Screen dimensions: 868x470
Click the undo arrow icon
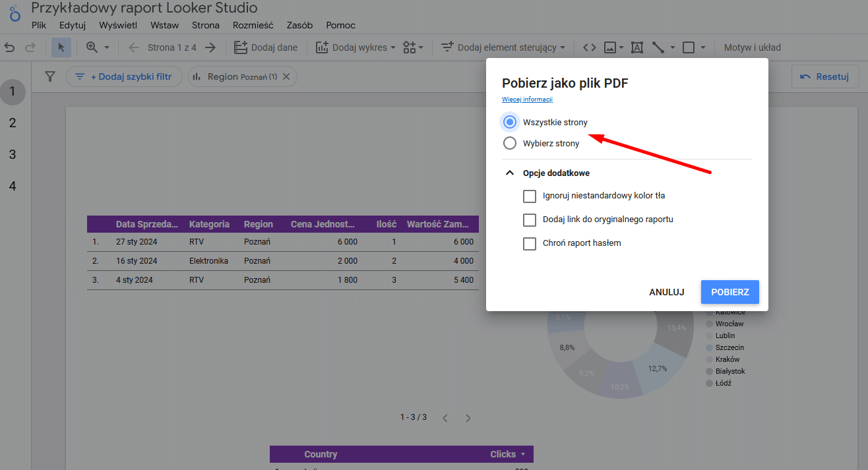[9, 47]
